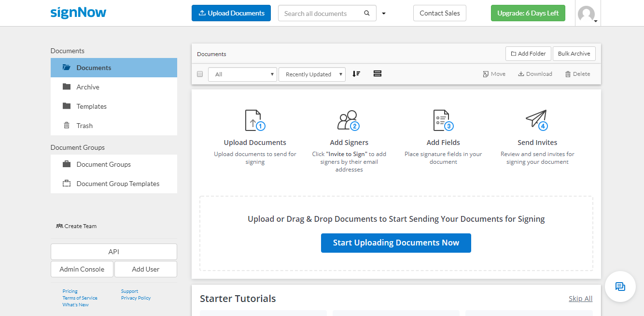Open Trash in the sidebar
Image resolution: width=644 pixels, height=316 pixels.
coord(114,126)
